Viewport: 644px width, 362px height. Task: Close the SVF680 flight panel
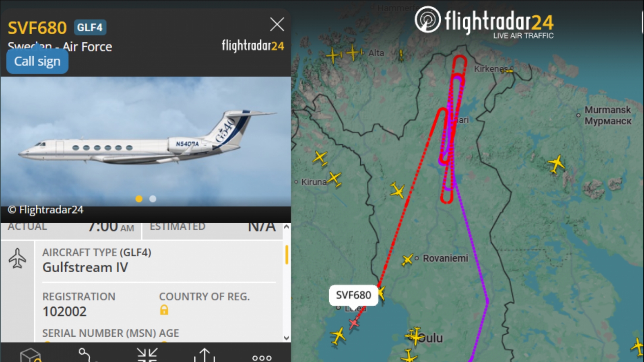(x=277, y=25)
